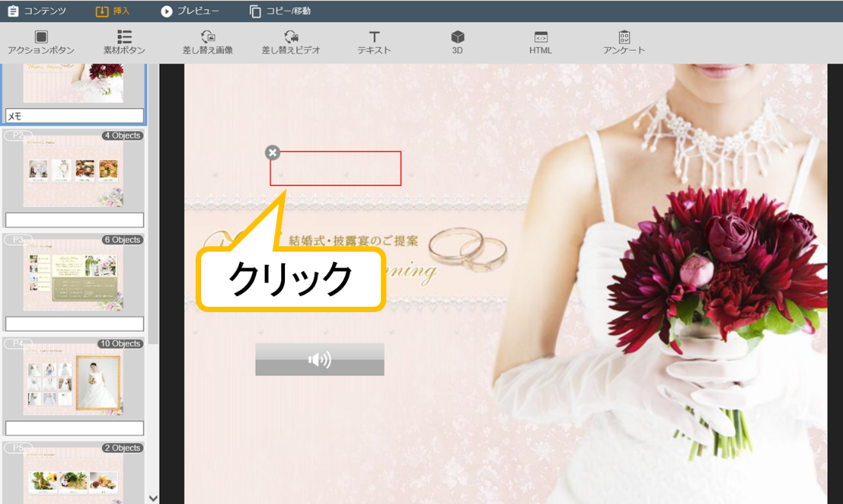The height and width of the screenshot is (504, 843).
Task: Click inside the red outlined rectangle
Action: pyautogui.click(x=336, y=169)
